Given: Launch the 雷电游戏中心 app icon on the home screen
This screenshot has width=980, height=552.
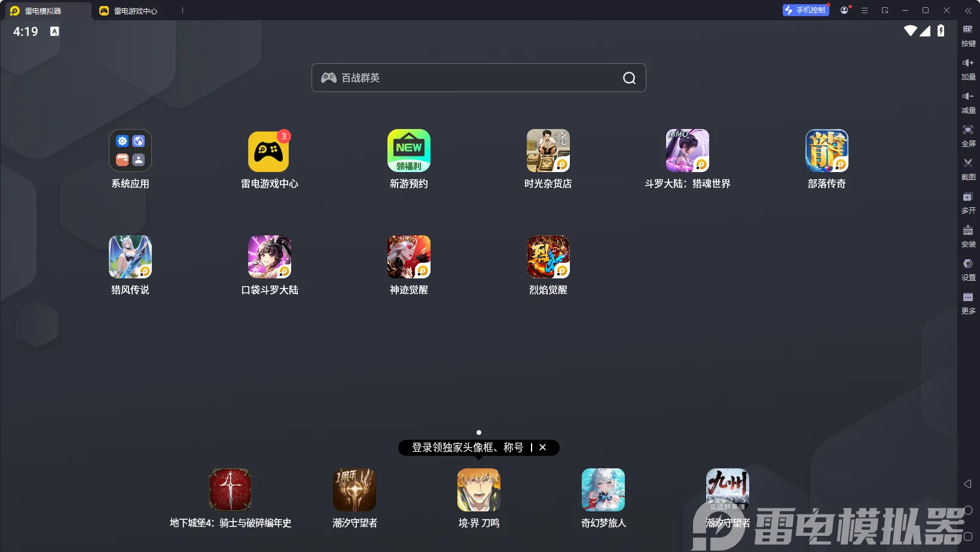Looking at the screenshot, I should tap(269, 151).
